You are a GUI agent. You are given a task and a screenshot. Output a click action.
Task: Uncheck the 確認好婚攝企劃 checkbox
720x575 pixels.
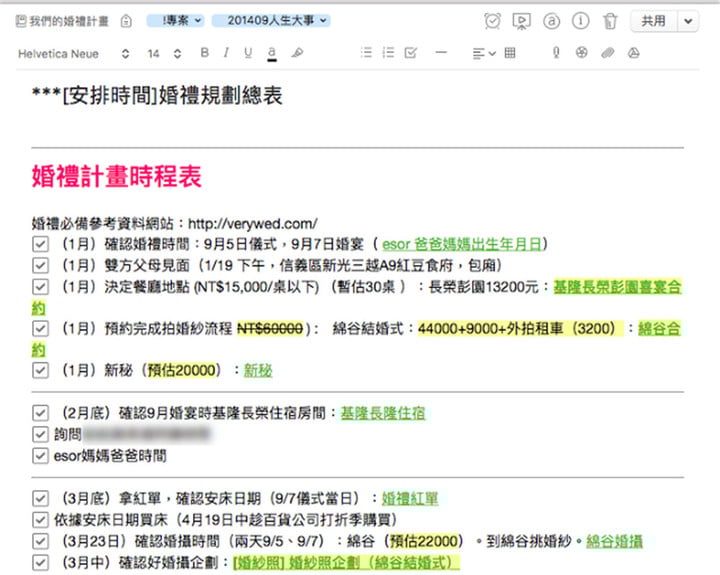[x=40, y=563]
